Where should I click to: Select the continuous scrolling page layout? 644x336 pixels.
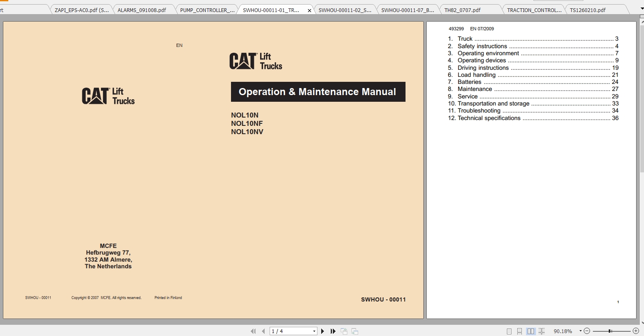click(519, 331)
